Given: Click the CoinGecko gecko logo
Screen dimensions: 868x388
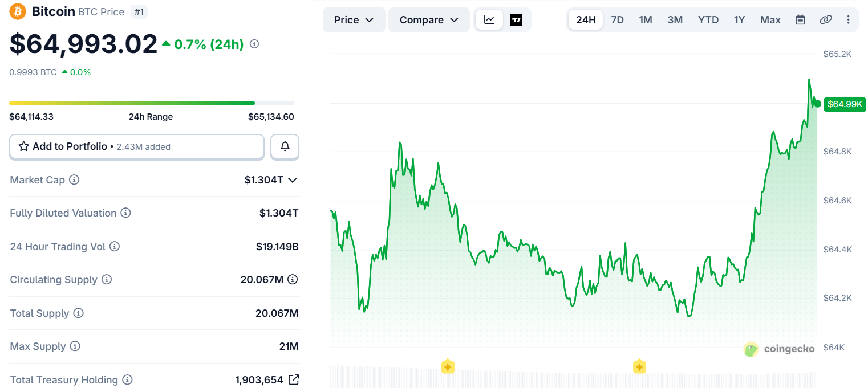Looking at the screenshot, I should (x=751, y=349).
